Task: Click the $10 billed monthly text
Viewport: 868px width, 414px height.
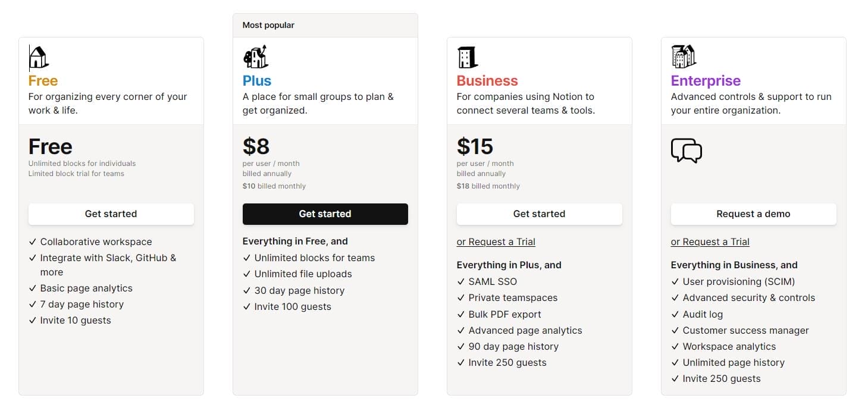Action: (274, 186)
